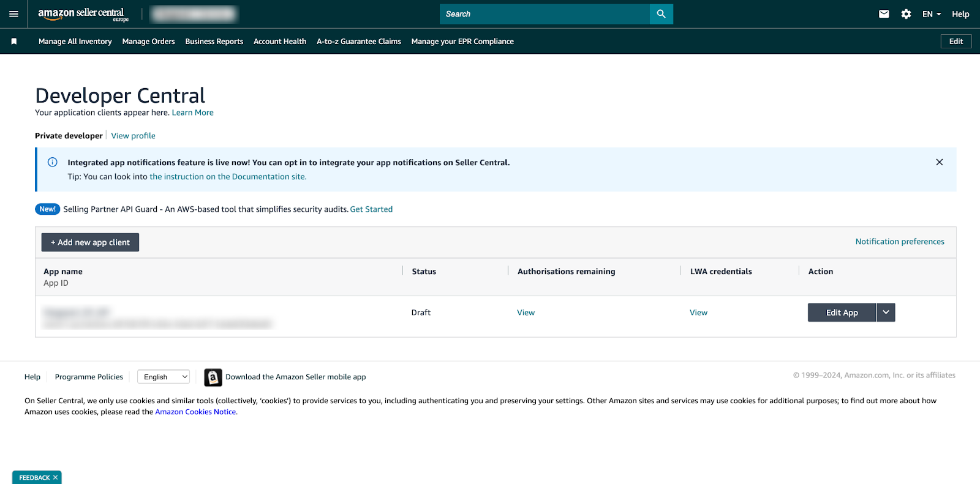Open Business Reports
Screen dimensions: 980x484
214,42
